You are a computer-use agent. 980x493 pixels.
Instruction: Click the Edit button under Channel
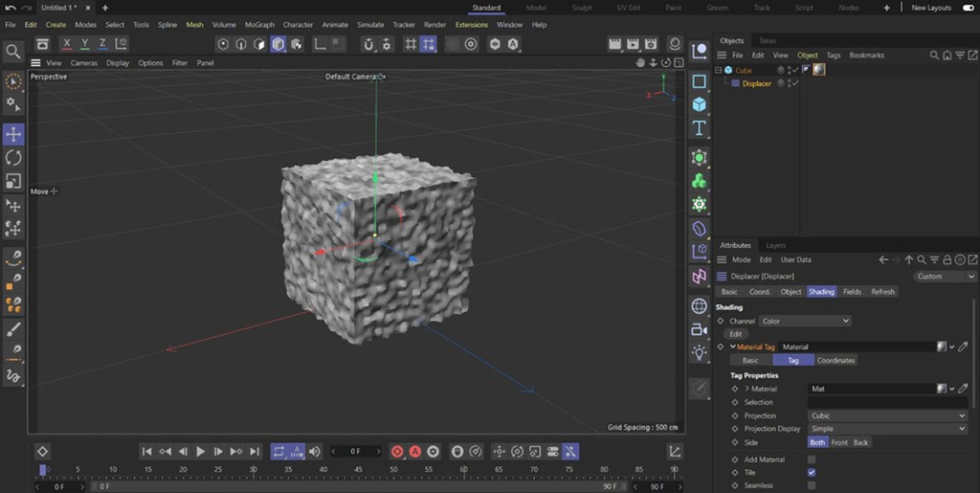point(735,334)
